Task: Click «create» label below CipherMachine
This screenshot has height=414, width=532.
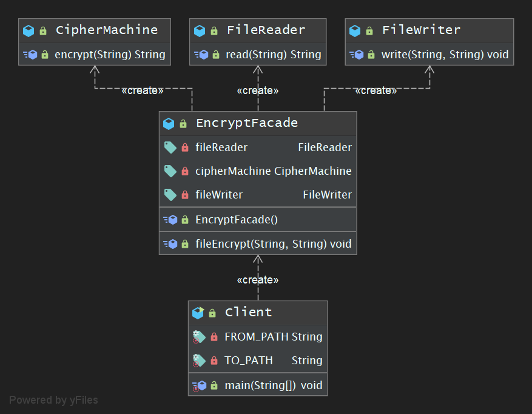Action: (143, 90)
